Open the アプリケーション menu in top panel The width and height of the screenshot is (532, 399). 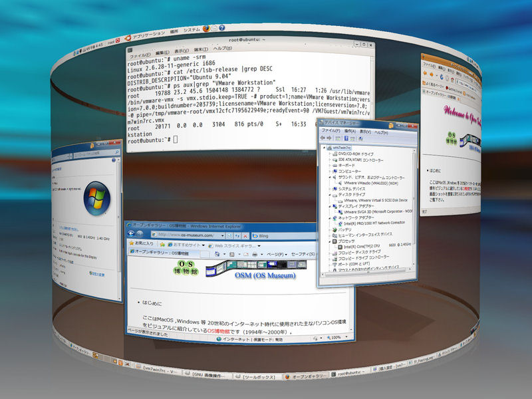coord(148,35)
